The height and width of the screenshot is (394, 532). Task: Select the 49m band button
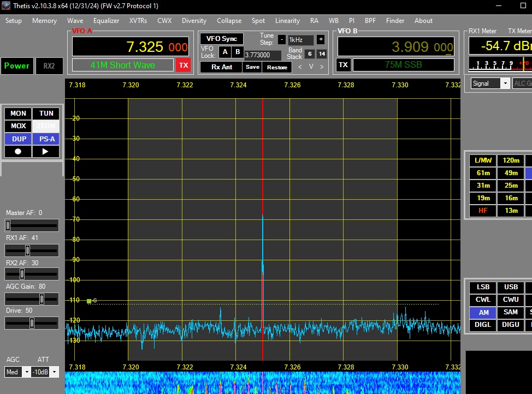click(511, 173)
